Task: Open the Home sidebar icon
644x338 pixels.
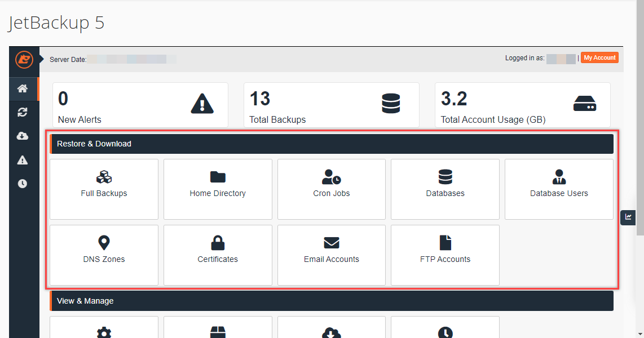Action: (23, 88)
